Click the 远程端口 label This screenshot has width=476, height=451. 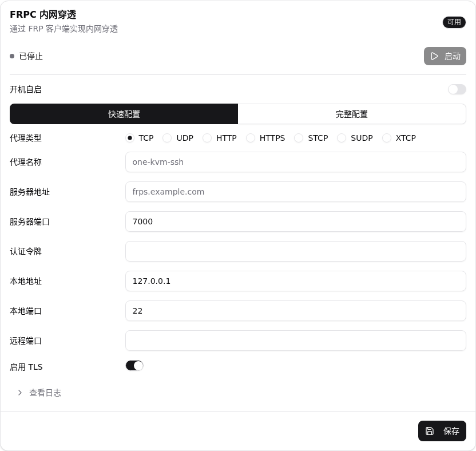tap(26, 341)
